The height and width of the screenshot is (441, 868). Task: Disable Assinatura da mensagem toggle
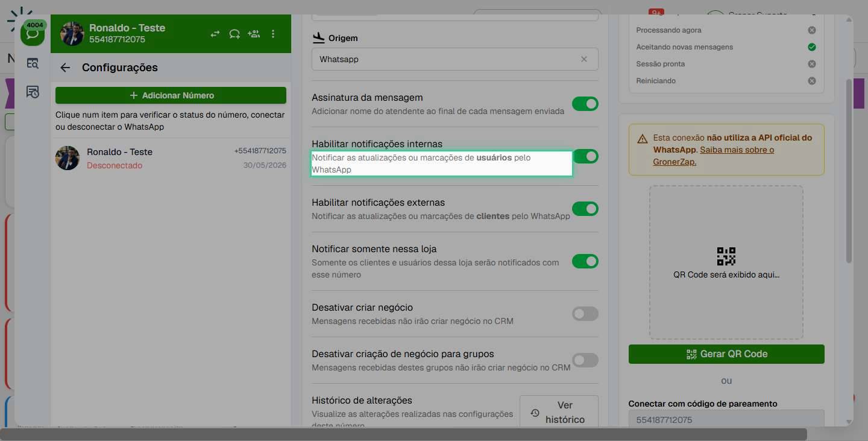[585, 104]
